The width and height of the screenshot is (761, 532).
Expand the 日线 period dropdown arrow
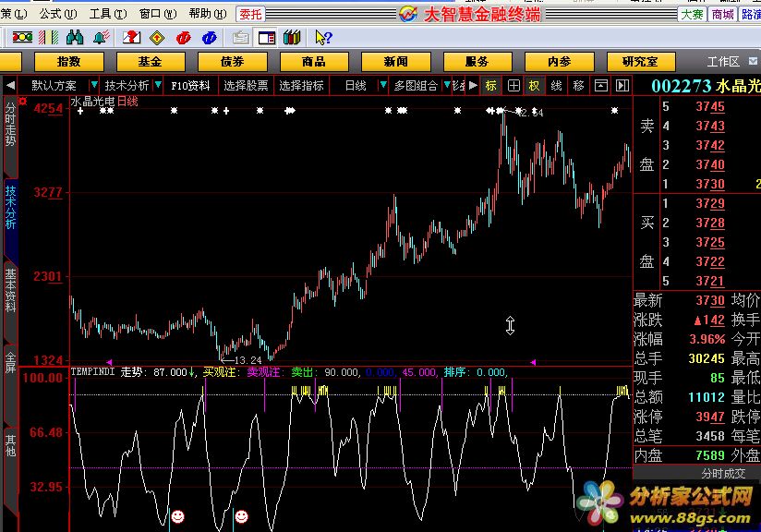pyautogui.click(x=383, y=85)
